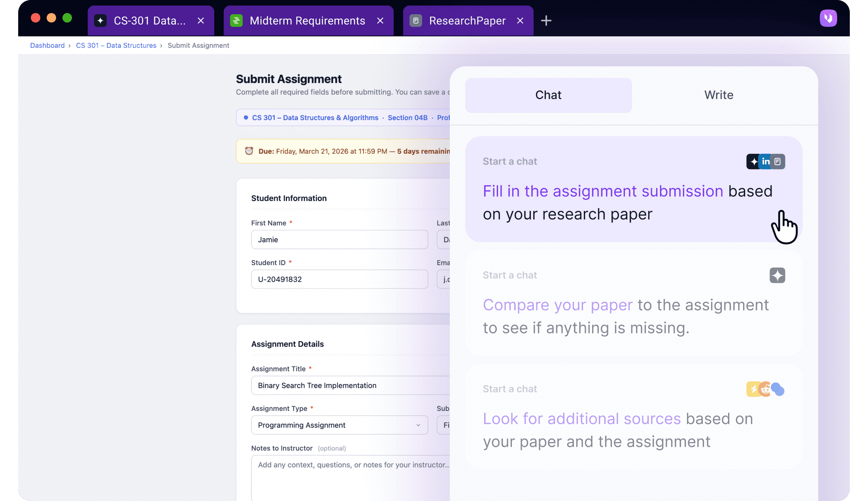Close the Midterm Requirements tab
868x501 pixels.
tap(380, 21)
